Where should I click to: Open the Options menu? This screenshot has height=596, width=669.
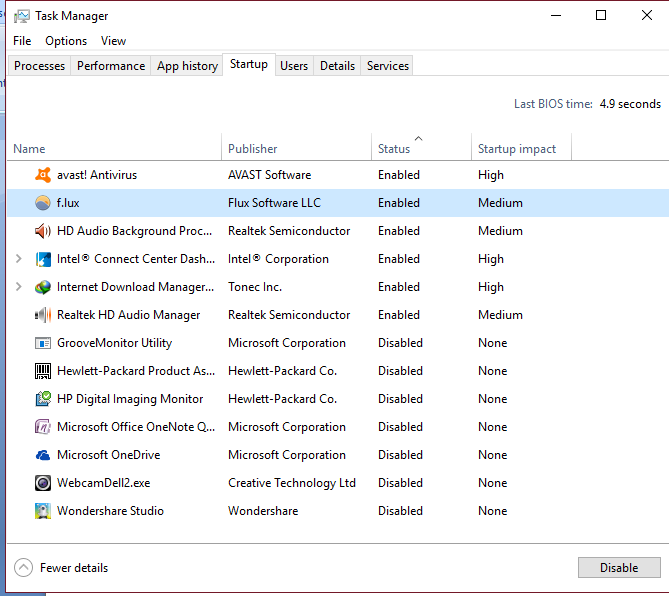66,41
